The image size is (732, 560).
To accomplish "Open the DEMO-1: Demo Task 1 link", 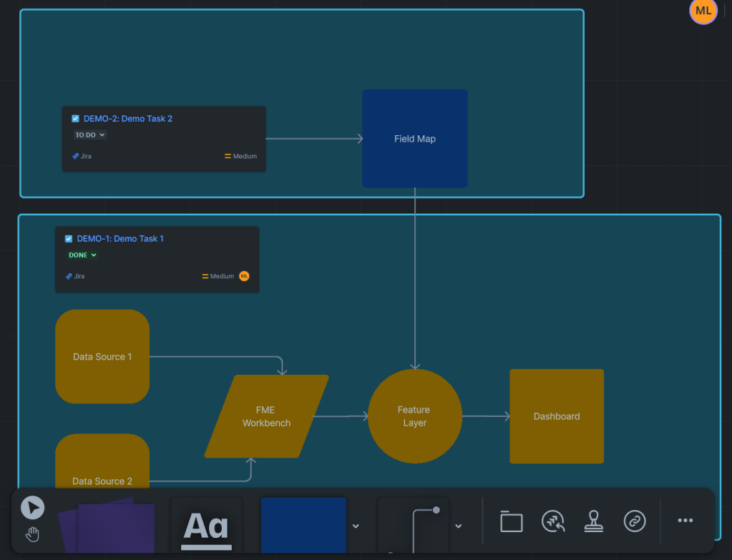I will click(120, 239).
